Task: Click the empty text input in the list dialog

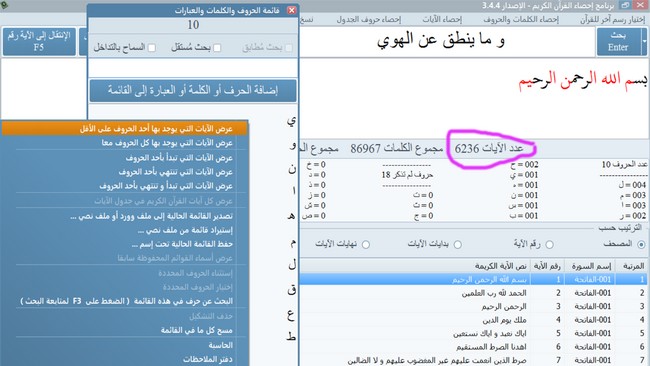Action: 193,68
